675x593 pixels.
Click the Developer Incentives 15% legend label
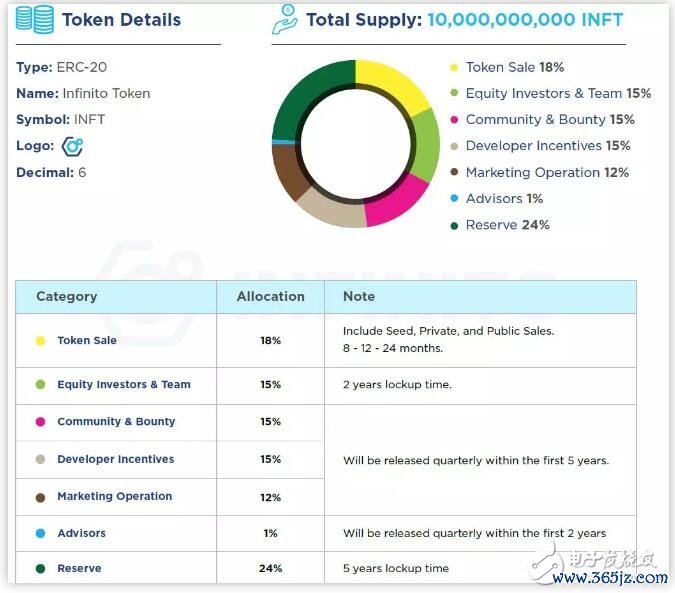(548, 146)
